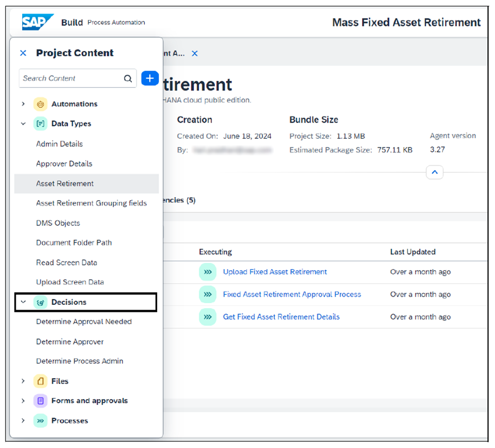Screen dimensions: 495x448
Task: Click the Last Updated column header
Action: [413, 252]
